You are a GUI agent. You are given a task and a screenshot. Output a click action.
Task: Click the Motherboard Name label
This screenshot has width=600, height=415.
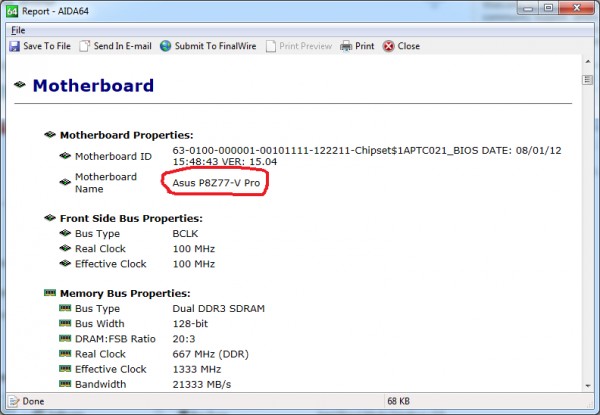pos(106,182)
